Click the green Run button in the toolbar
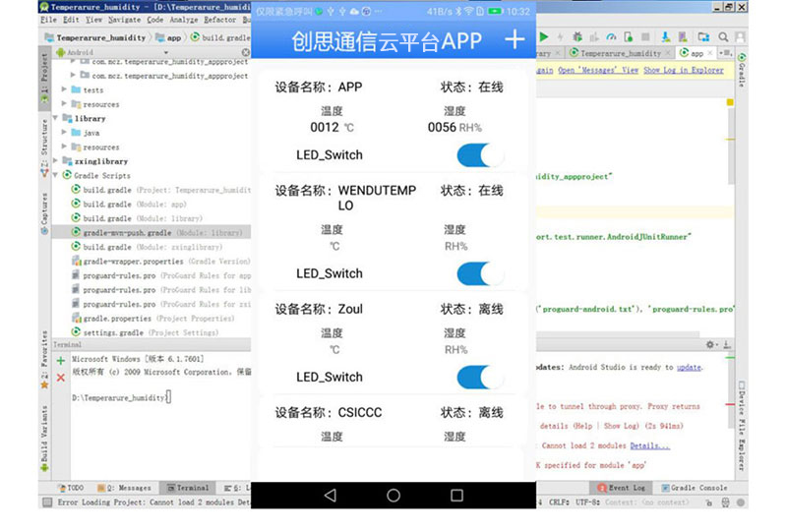The height and width of the screenshot is (532, 787). pos(544,36)
